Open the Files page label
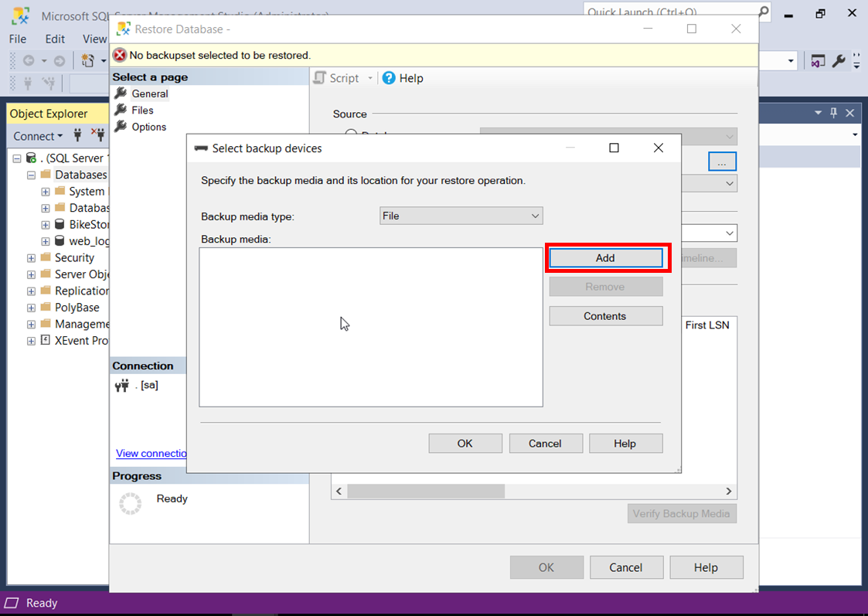The image size is (868, 616). tap(142, 111)
